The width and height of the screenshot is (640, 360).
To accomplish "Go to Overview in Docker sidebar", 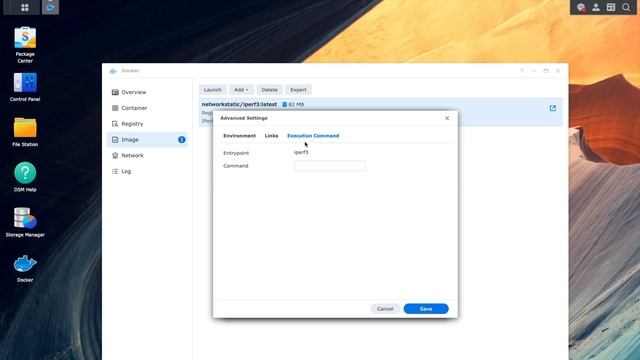I will click(x=147, y=92).
